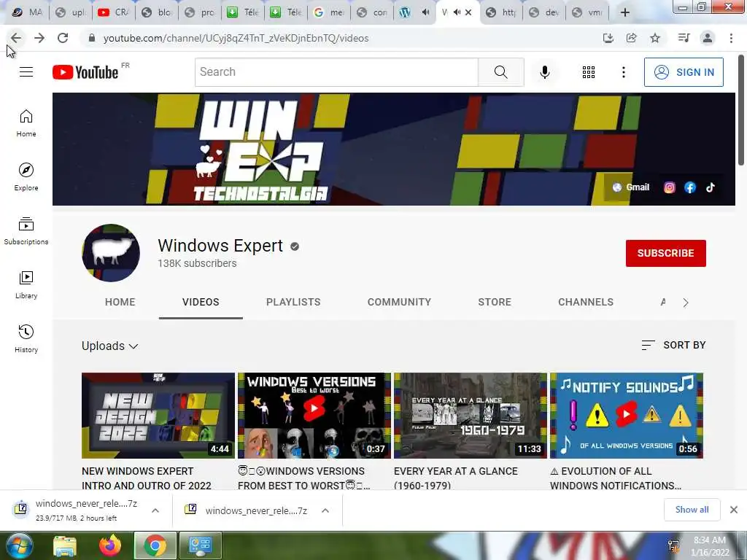The image size is (747, 560).
Task: Open the YouTube hamburger guide menu
Action: click(26, 72)
